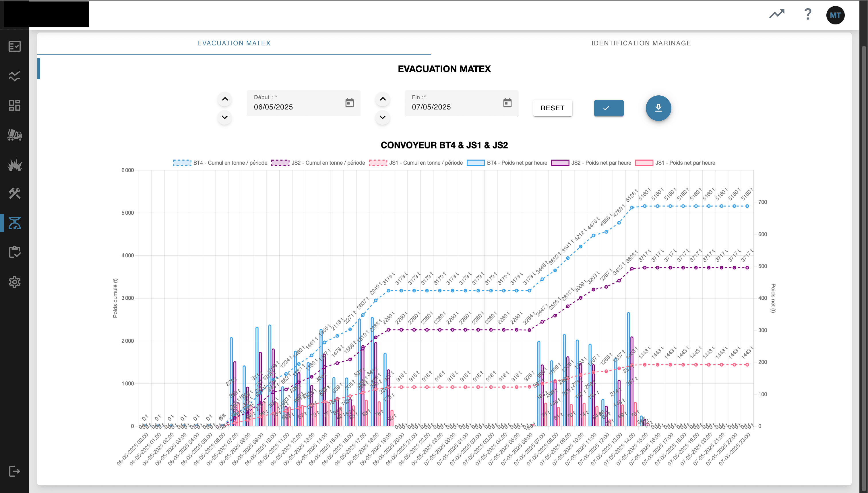The height and width of the screenshot is (493, 868).
Task: Decrement Fin date with down chevron
Action: (383, 118)
